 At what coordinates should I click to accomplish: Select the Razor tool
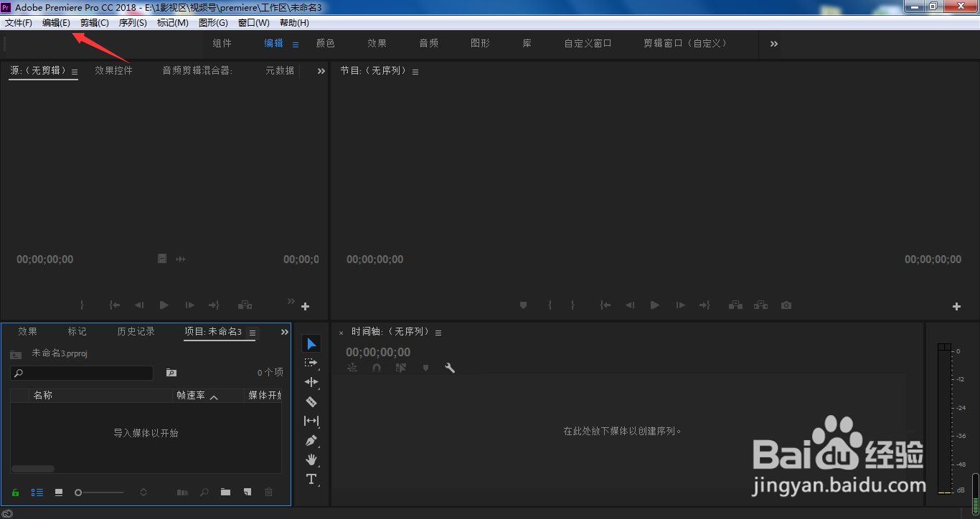click(x=311, y=401)
